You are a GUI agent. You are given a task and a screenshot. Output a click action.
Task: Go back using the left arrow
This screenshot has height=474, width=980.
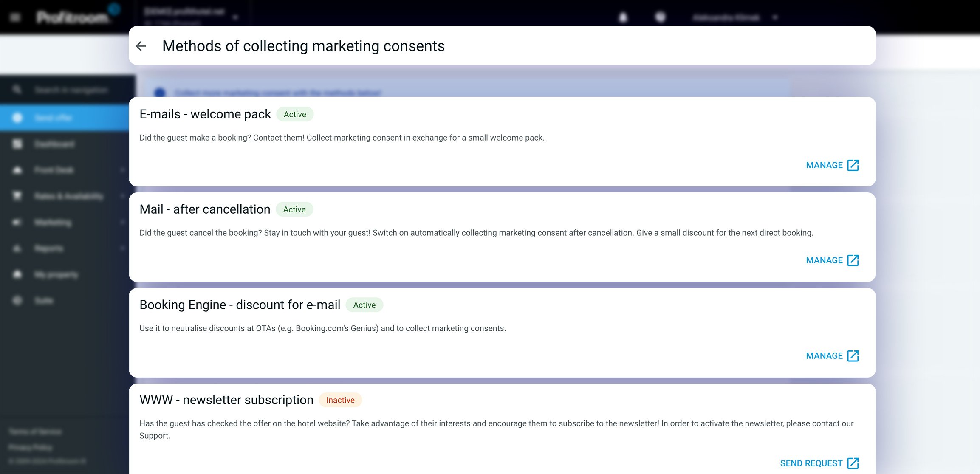(141, 46)
